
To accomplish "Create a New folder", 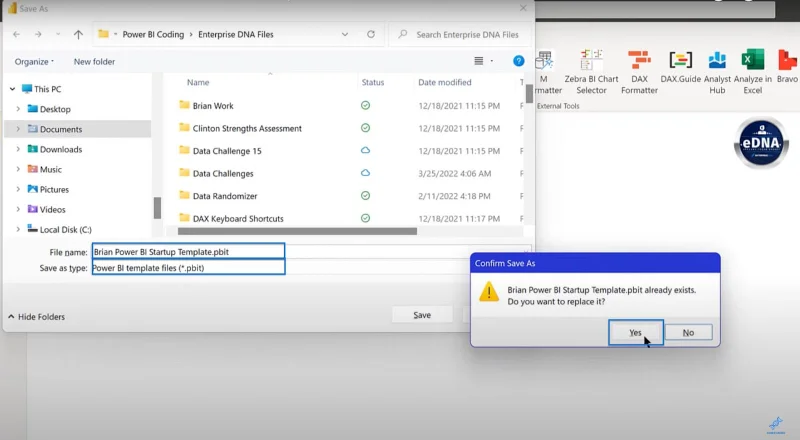I will click(94, 61).
